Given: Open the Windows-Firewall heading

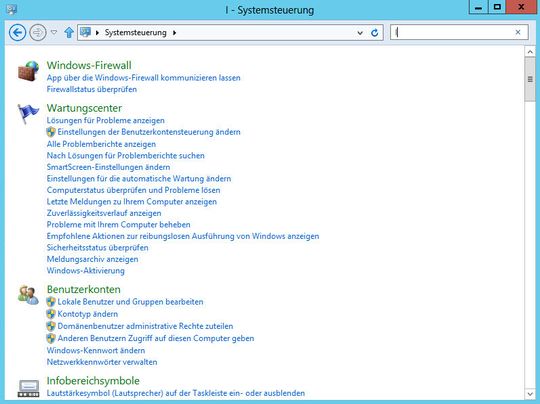Looking at the screenshot, I should pos(89,65).
